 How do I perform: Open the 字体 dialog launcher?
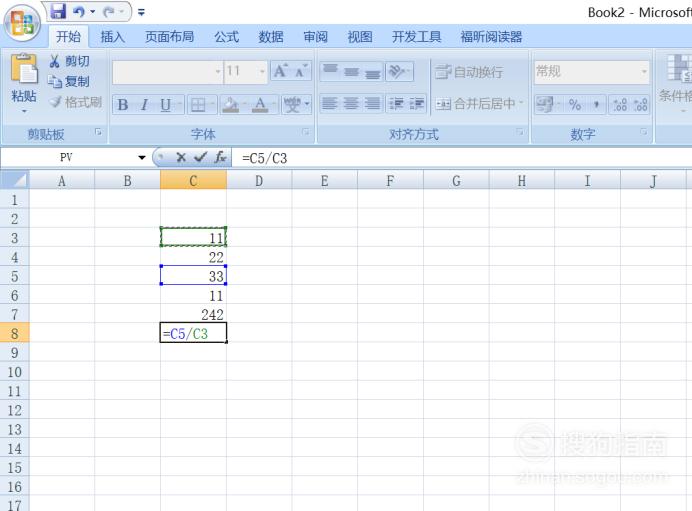305,132
